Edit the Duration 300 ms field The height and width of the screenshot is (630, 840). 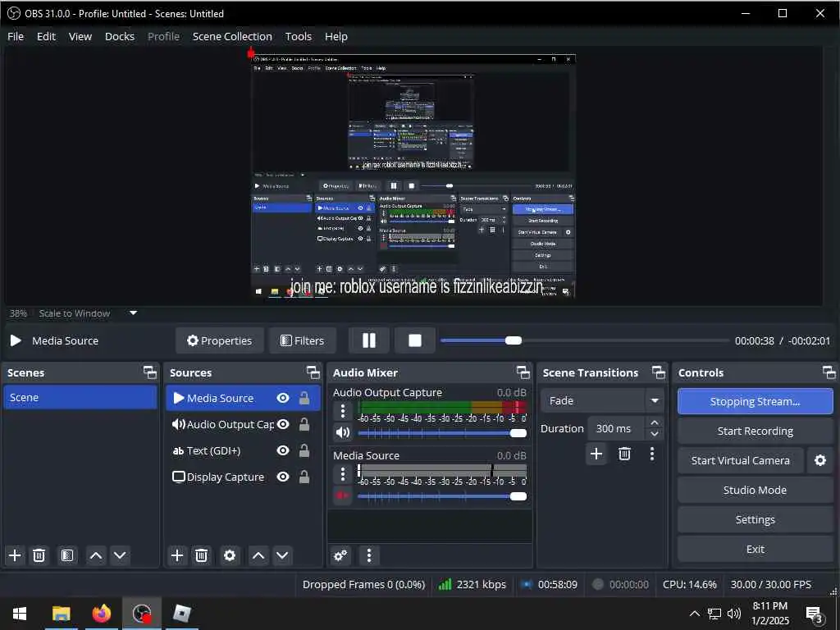(x=616, y=428)
